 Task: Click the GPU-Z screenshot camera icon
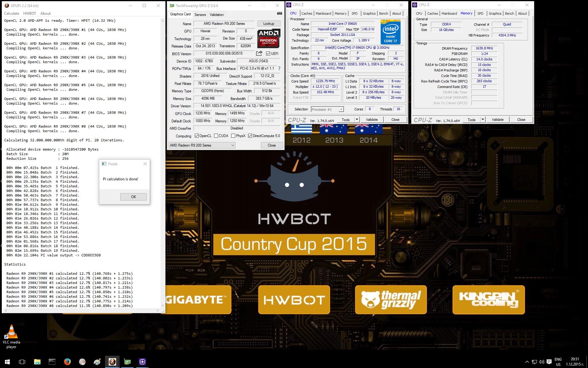coord(279,13)
